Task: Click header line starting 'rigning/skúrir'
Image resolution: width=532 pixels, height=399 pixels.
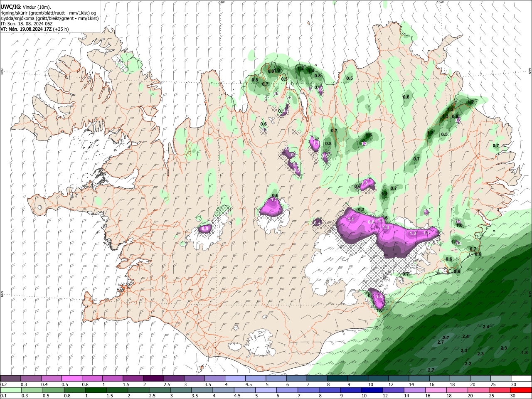Action: (48, 13)
